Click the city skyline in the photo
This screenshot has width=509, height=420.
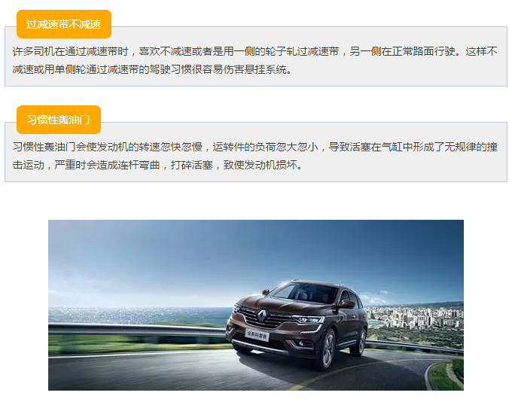416,316
